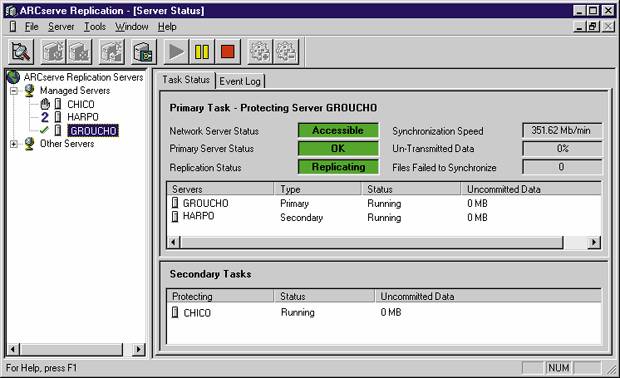Click the hand icon next to CHICO in the tree

pos(45,104)
